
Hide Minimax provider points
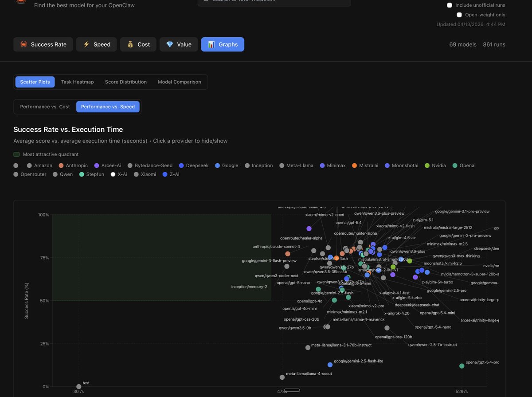[x=332, y=165]
